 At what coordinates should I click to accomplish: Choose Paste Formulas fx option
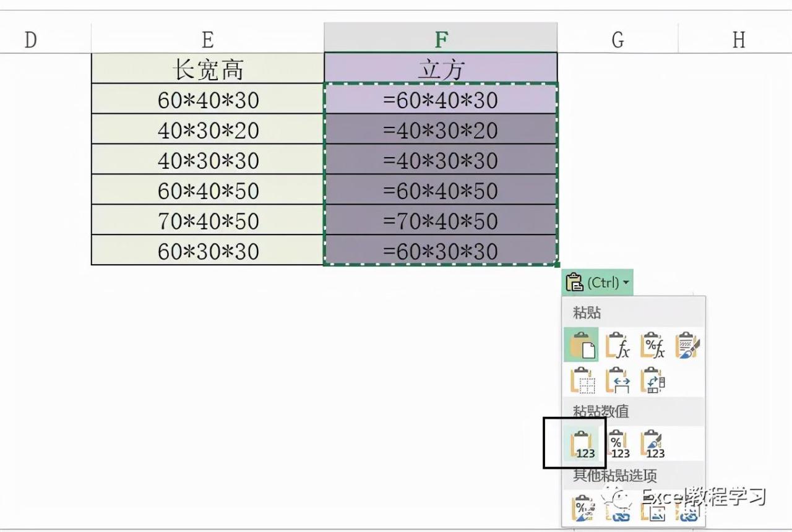[x=617, y=345]
